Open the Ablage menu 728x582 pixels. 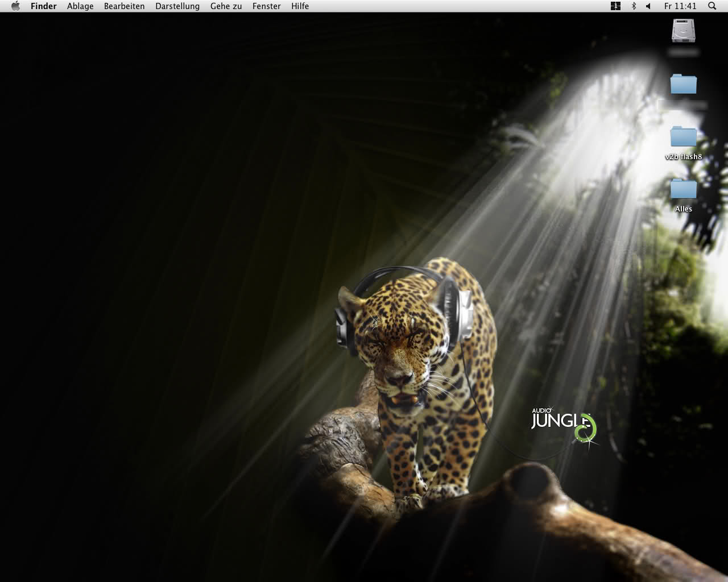(x=80, y=6)
